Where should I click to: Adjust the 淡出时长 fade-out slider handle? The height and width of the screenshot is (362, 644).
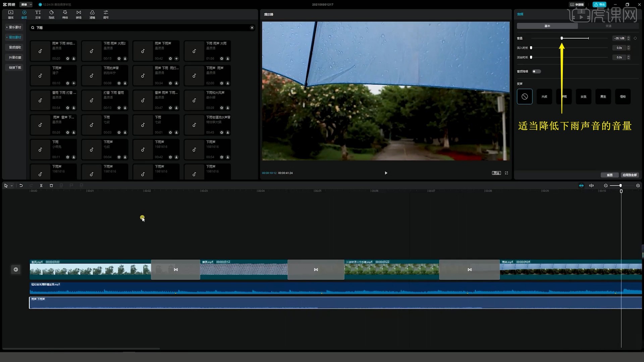(531, 57)
